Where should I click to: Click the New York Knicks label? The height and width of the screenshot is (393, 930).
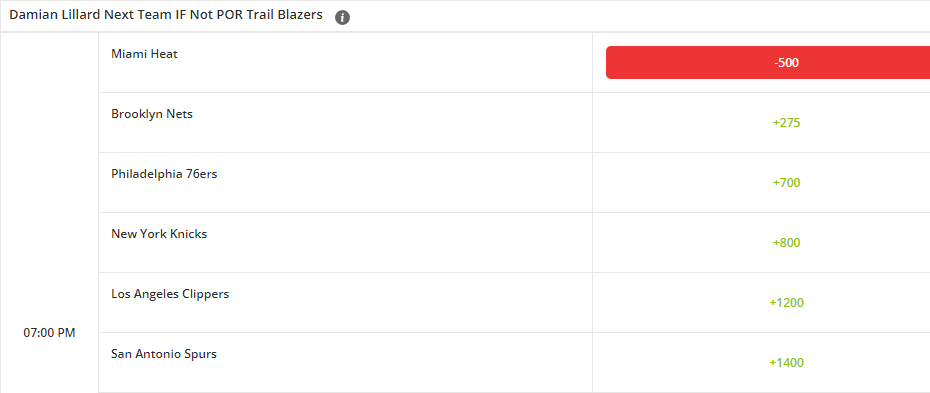pos(159,234)
